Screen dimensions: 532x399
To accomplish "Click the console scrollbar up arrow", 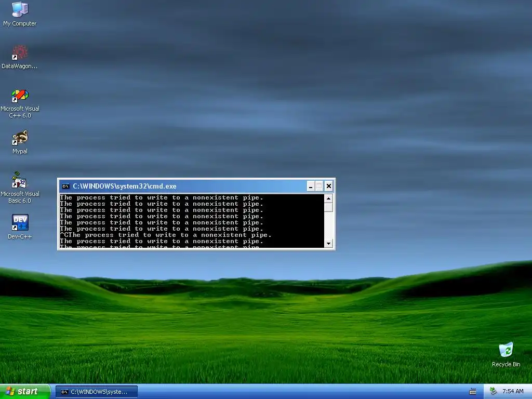I will click(328, 198).
